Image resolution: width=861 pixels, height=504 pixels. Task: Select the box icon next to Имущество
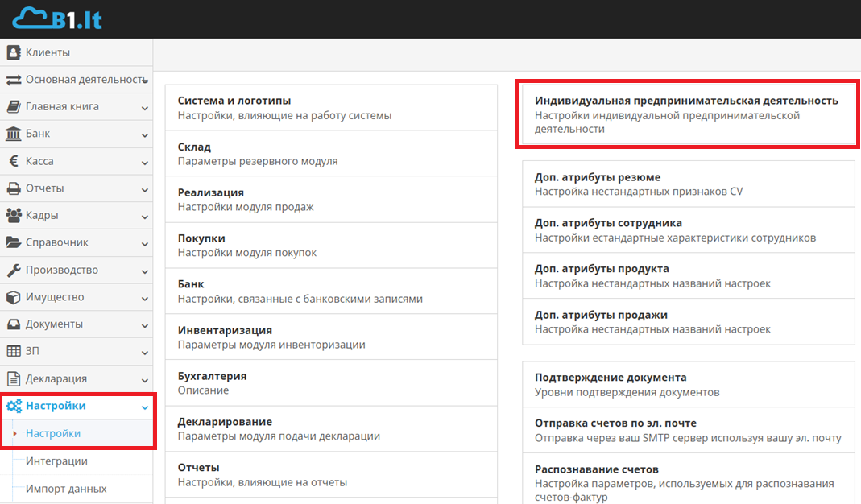12,297
